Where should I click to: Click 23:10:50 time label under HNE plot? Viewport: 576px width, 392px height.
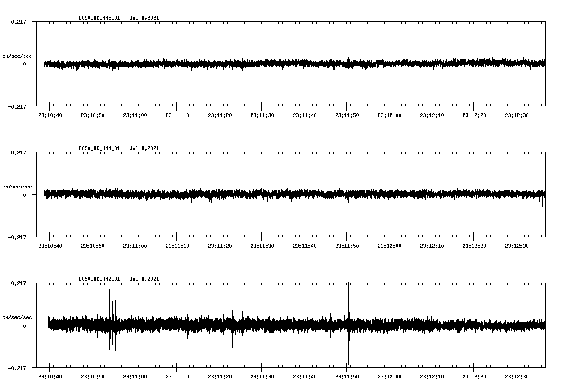click(x=92, y=115)
